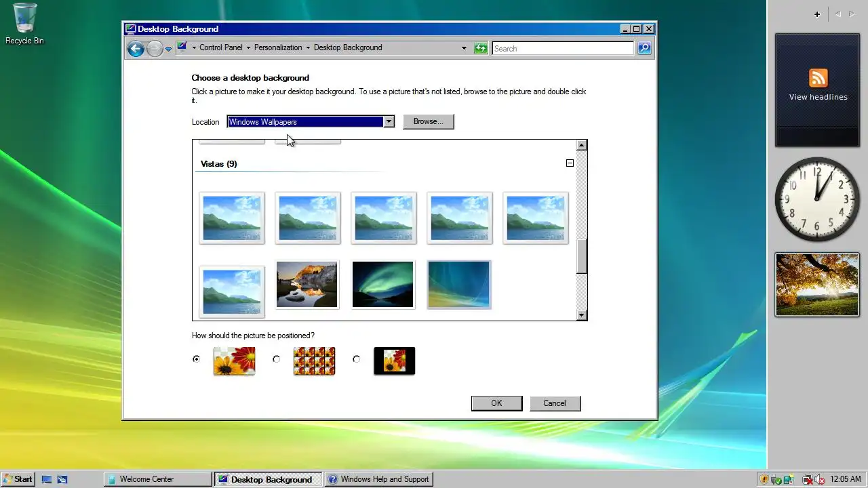Click the analog clock gadget

tap(817, 199)
